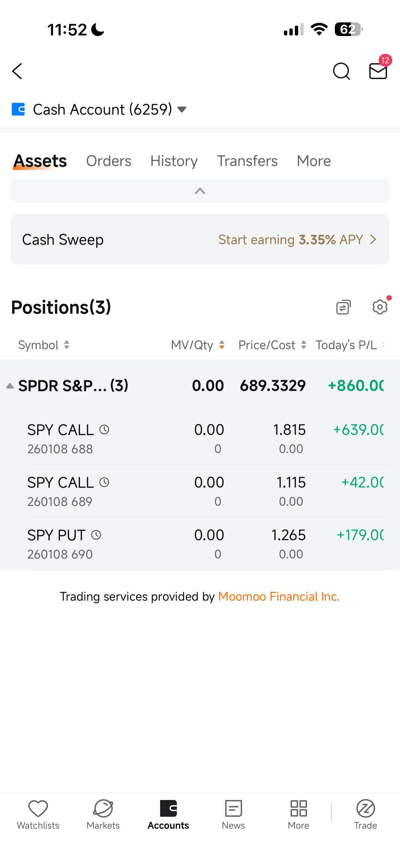This screenshot has height=868, width=400.
Task: Collapse the assets summary chevron panel
Action: [x=200, y=191]
